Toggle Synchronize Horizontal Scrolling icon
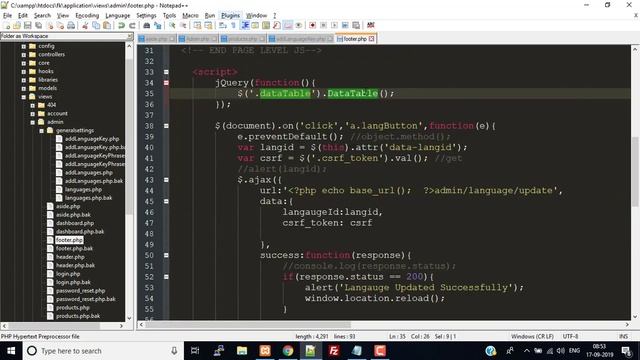 (208, 25)
